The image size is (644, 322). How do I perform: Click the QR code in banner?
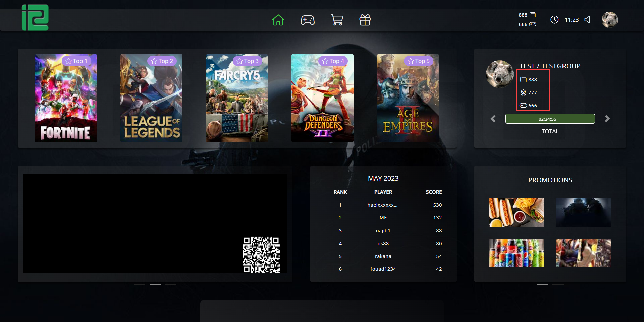point(261,255)
